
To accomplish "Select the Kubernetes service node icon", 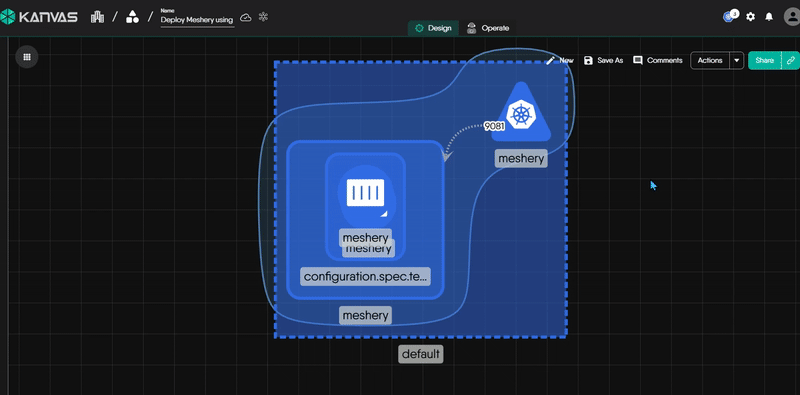I will click(x=521, y=113).
